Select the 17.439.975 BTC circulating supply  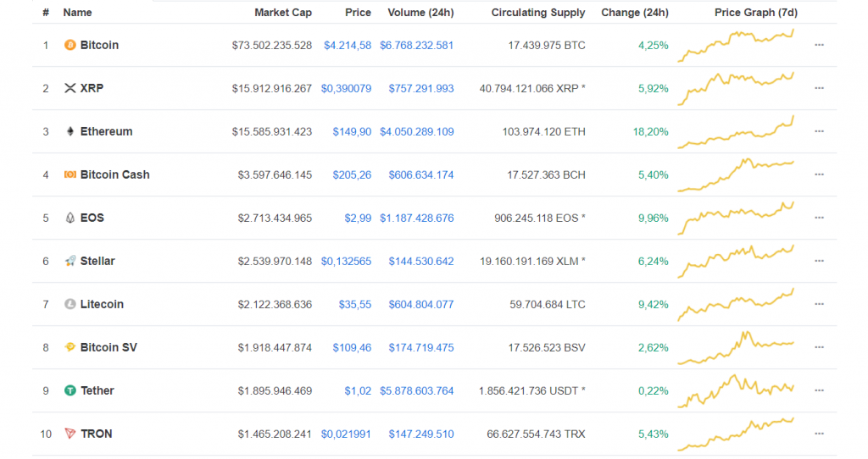[x=547, y=46]
